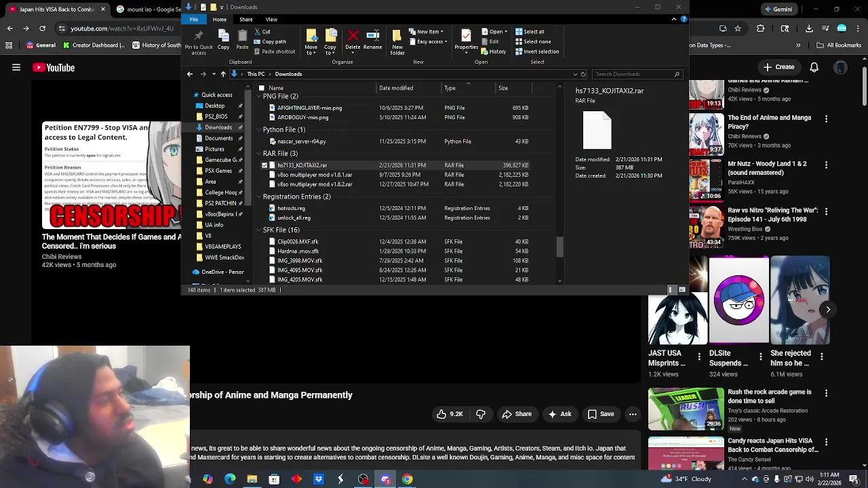Open the File menu in Explorer
Image resolution: width=868 pixels, height=488 pixels.
coord(194,19)
